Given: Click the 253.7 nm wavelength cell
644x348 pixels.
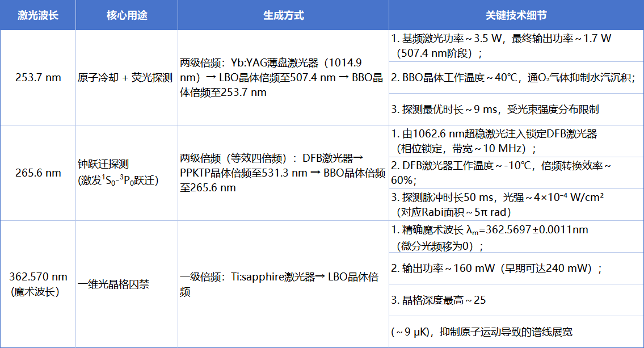Looking at the screenshot, I should click(37, 78).
